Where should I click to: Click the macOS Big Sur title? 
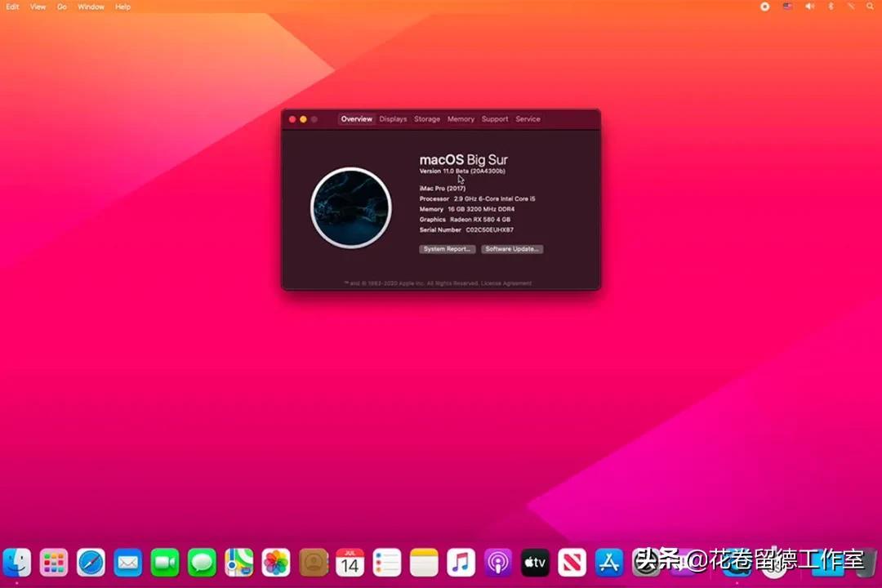pos(464,160)
